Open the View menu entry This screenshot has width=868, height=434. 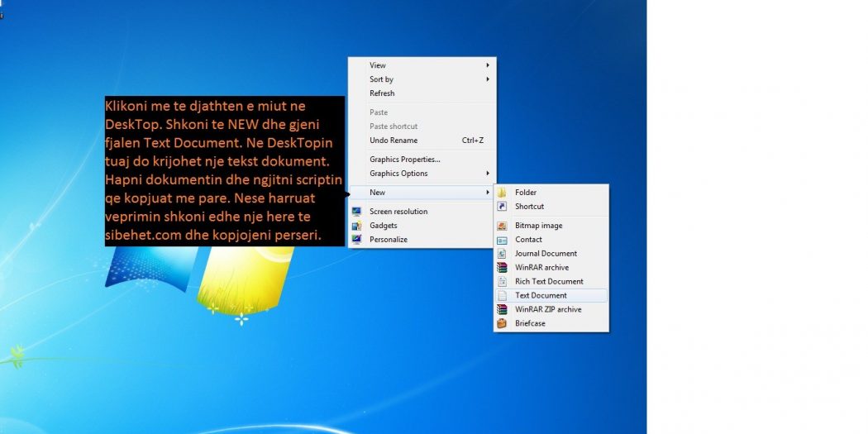[x=422, y=65]
